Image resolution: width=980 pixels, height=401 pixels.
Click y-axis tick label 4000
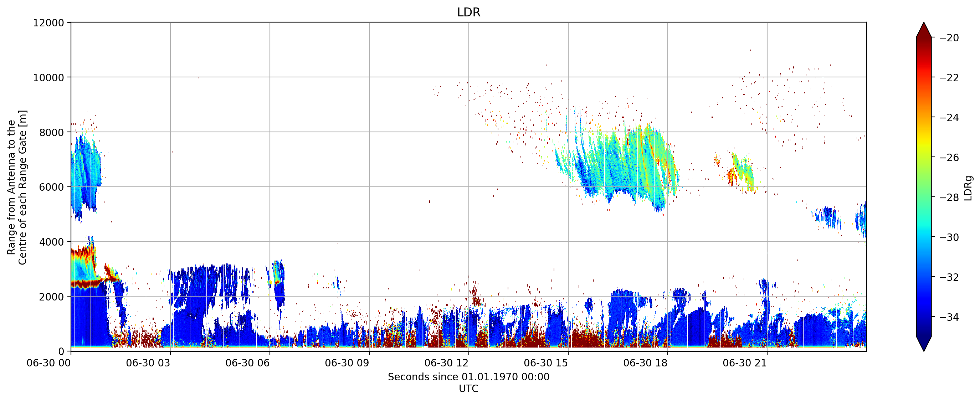[x=51, y=242]
